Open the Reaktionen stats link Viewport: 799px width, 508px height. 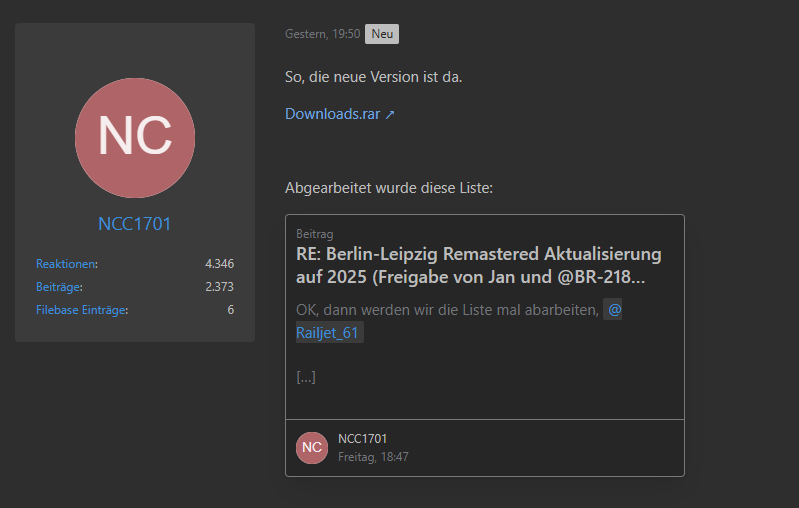(x=66, y=264)
